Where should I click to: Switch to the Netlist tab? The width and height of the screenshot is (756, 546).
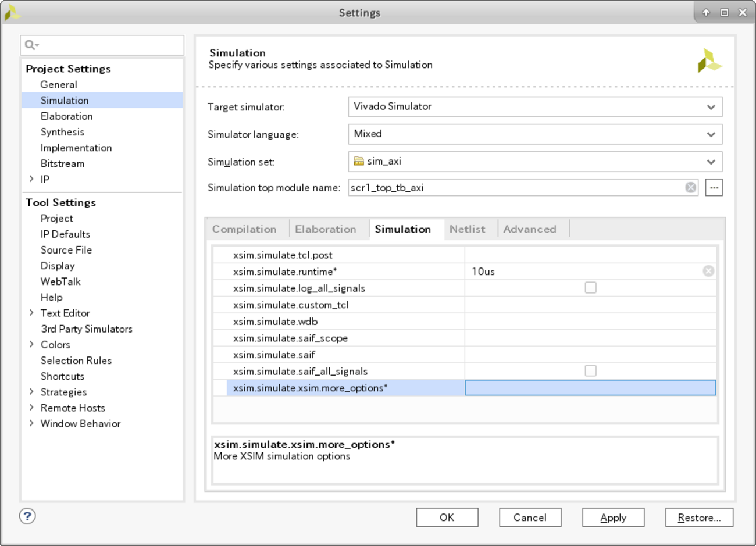pyautogui.click(x=467, y=229)
